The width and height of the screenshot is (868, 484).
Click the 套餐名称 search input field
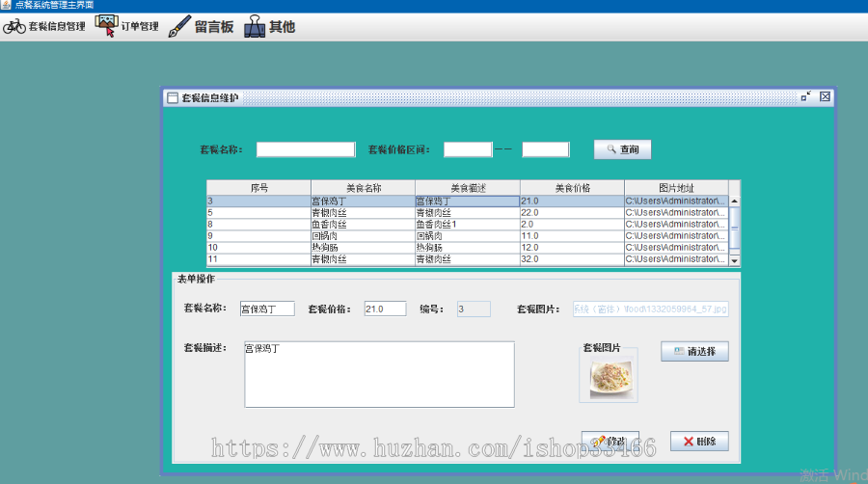tap(306, 149)
